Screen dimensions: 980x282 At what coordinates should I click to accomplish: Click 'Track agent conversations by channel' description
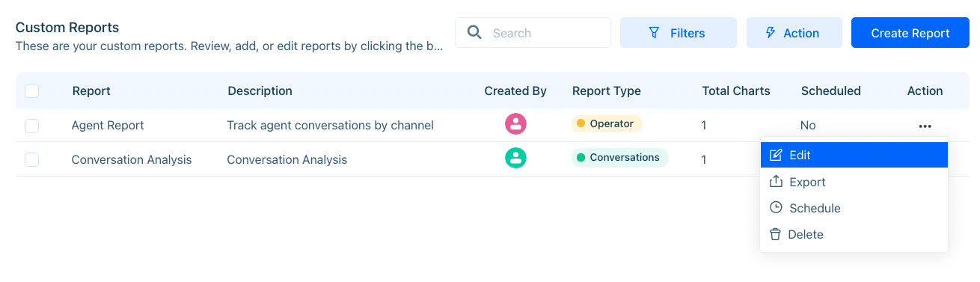[330, 126]
